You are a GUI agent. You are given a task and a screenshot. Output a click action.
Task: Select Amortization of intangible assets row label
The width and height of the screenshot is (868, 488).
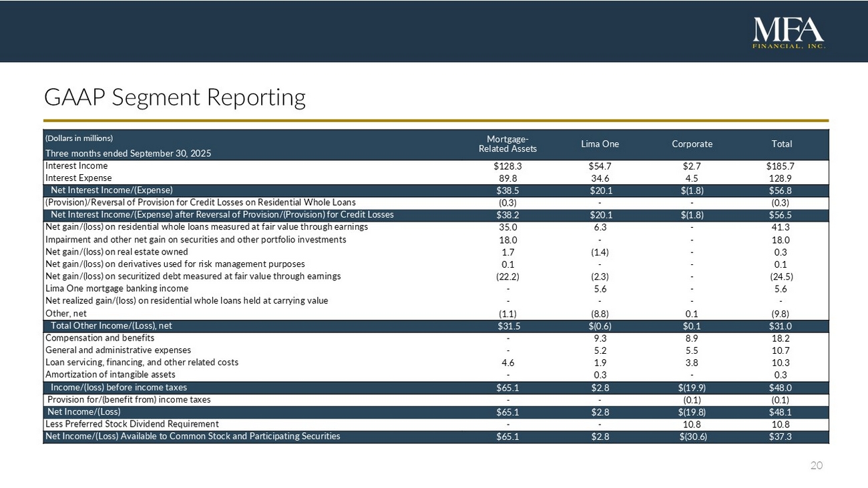(110, 375)
